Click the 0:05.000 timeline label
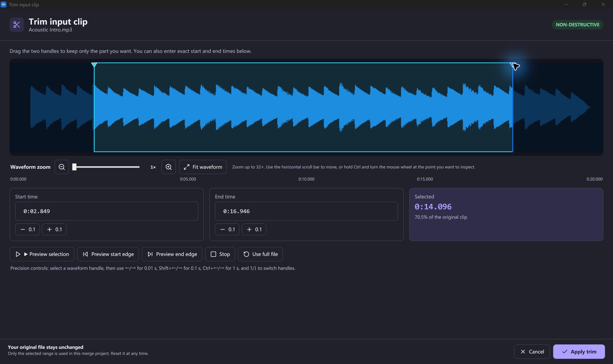 tap(188, 179)
